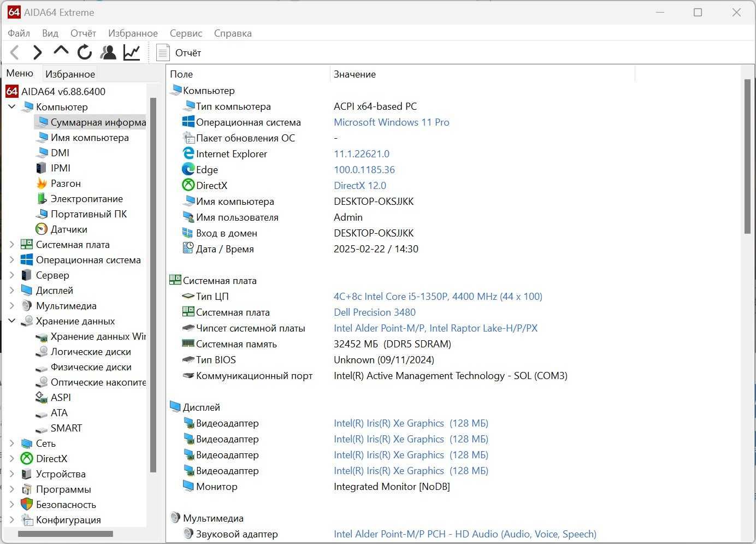Viewport: 756px width, 544px height.
Task: Open the Портативный ПК laptop icon
Action: (x=42, y=214)
